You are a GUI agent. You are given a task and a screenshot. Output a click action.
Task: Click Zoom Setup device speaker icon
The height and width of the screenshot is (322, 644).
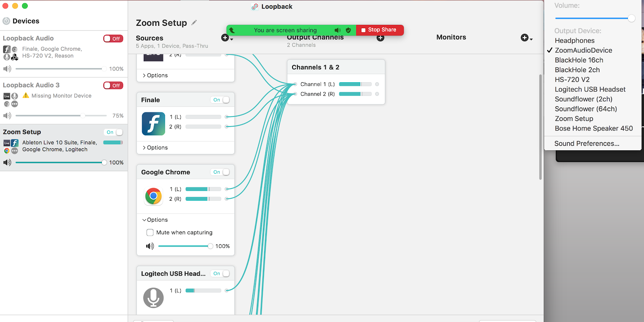[7, 162]
